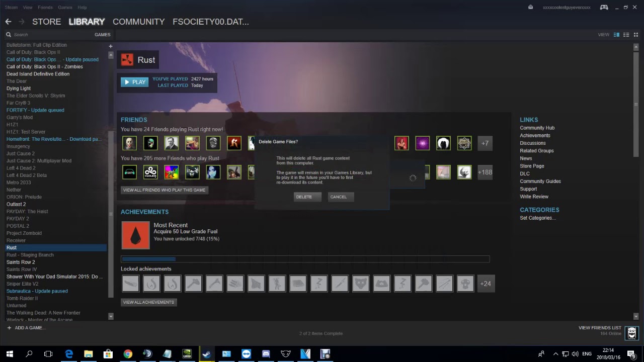Image resolution: width=644 pixels, height=362 pixels.
Task: Open File Explorer from the taskbar
Action: 89,354
